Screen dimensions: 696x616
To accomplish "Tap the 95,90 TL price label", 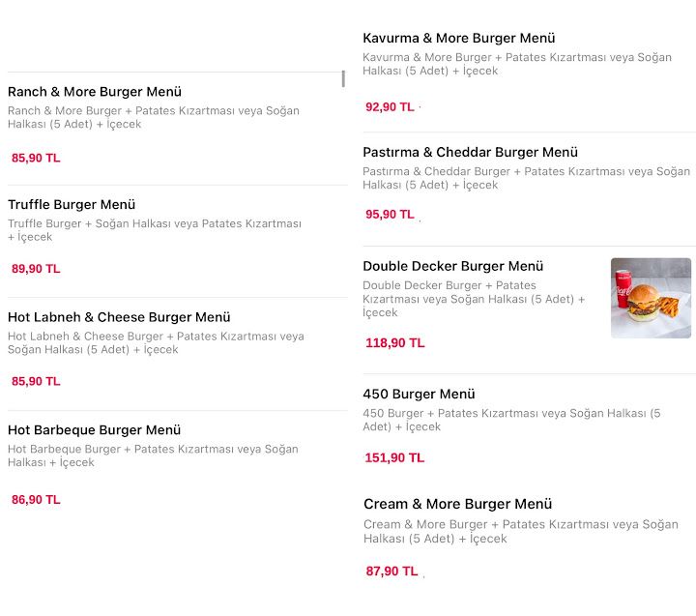I will pos(390,214).
